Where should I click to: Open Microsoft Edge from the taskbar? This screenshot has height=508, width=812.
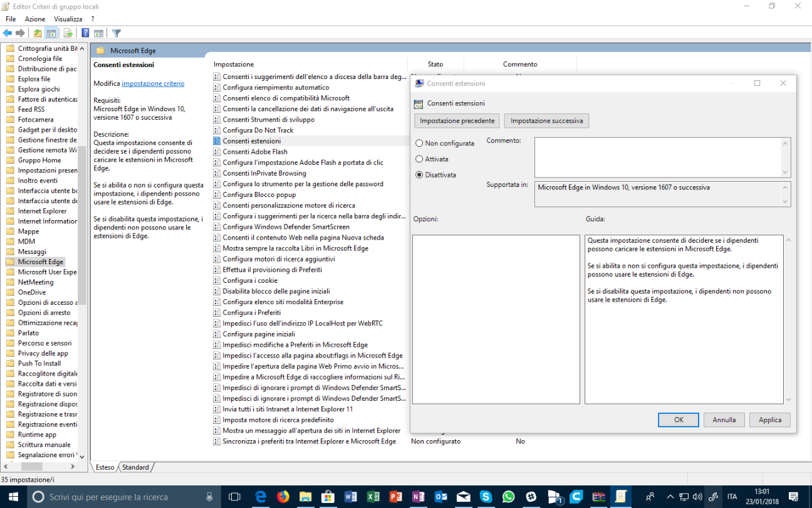tap(261, 497)
